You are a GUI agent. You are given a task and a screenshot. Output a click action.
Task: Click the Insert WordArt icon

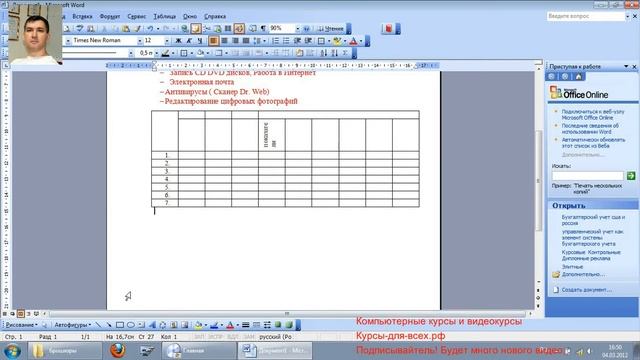coord(152,325)
